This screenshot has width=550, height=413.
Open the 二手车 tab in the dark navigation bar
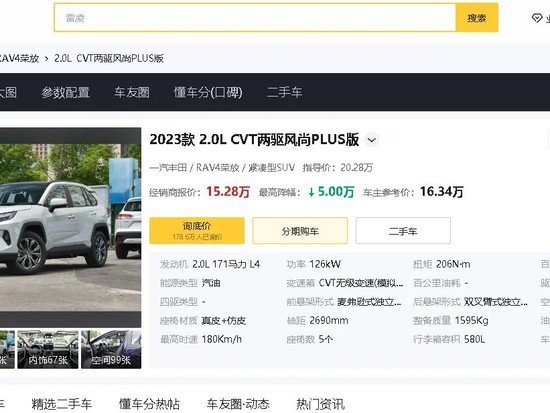(x=284, y=92)
